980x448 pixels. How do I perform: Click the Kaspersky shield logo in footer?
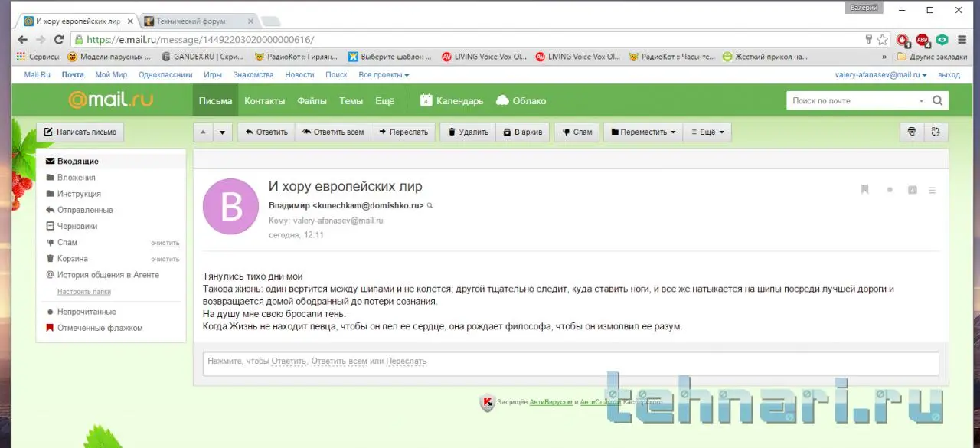click(487, 402)
